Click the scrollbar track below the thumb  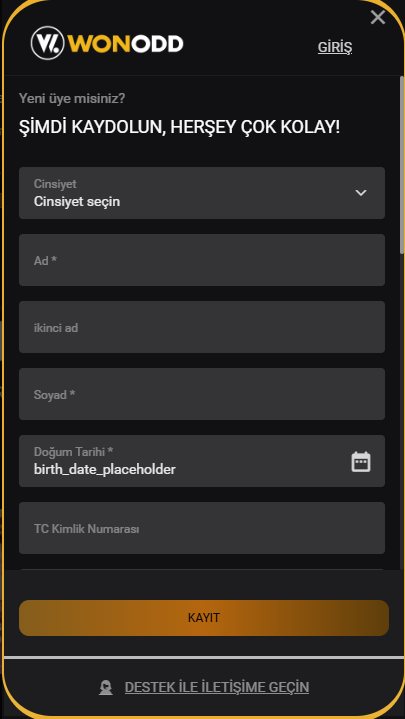point(402,413)
